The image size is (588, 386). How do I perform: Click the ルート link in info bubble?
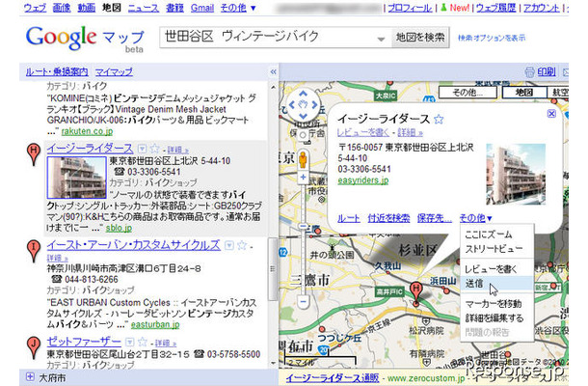click(348, 218)
